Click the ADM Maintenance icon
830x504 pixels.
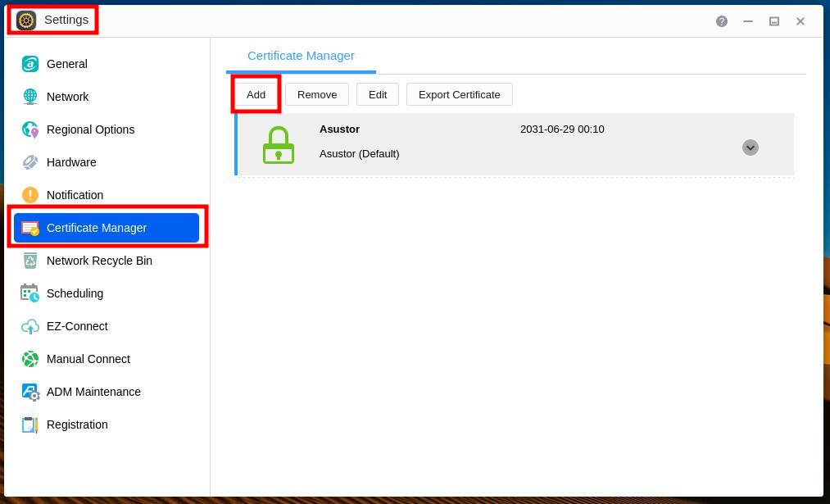[x=30, y=392]
